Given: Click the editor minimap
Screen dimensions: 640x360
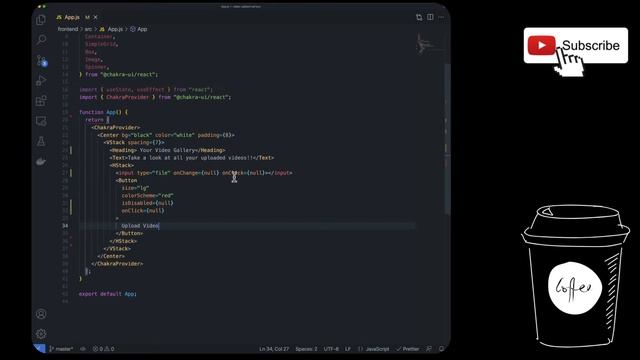Looking at the screenshot, I should click(429, 44).
